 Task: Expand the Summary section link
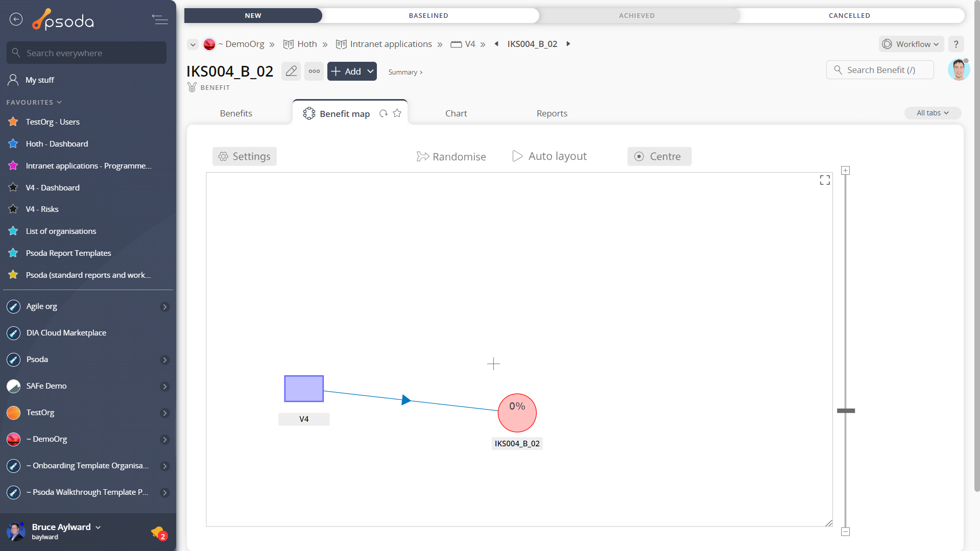tap(405, 72)
